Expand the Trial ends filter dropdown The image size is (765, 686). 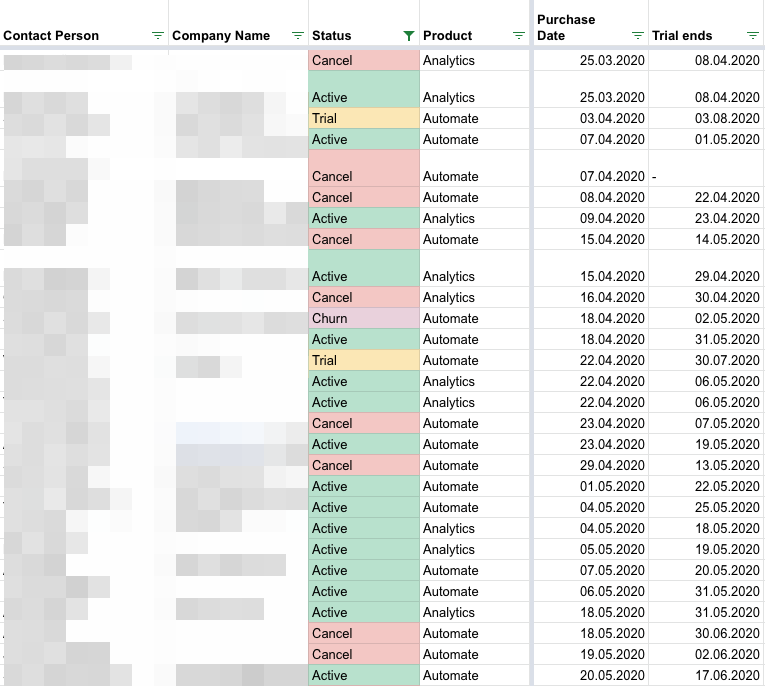click(752, 36)
